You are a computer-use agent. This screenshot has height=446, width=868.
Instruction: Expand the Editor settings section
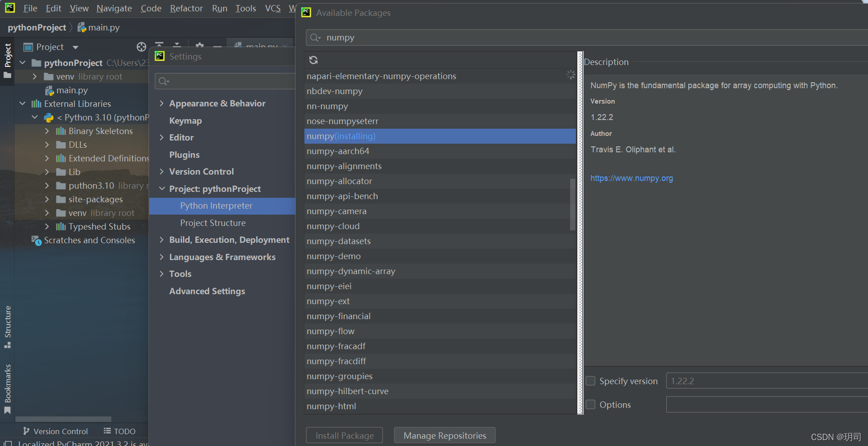coord(161,137)
